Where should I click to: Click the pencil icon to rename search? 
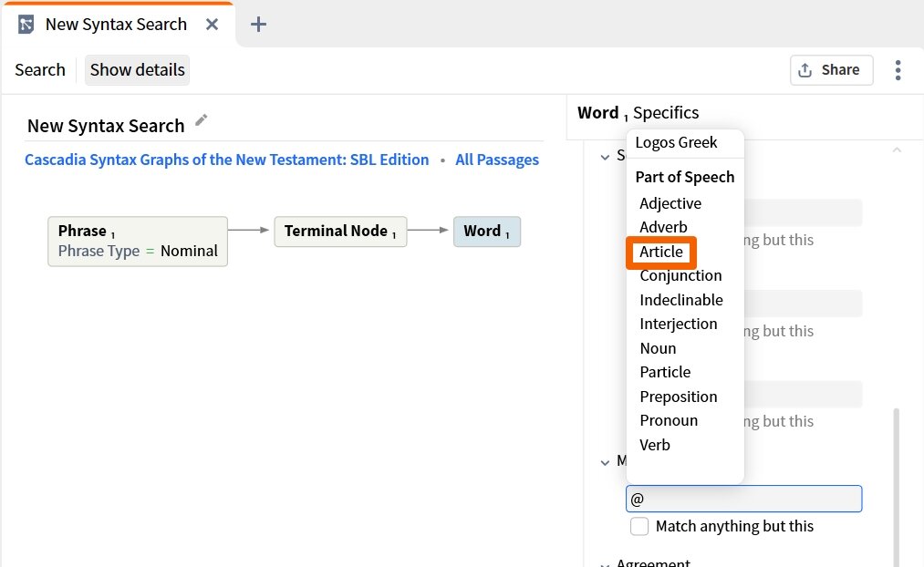point(201,120)
